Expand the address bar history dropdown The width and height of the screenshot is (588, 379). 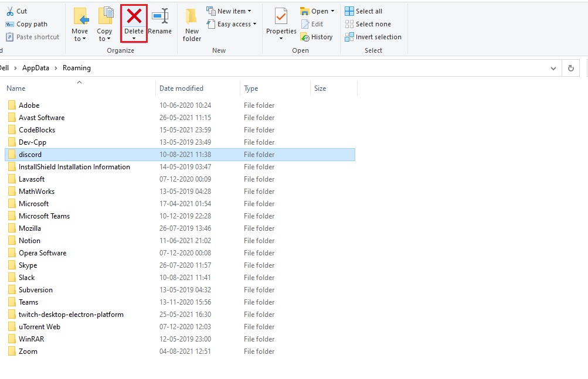tap(553, 68)
